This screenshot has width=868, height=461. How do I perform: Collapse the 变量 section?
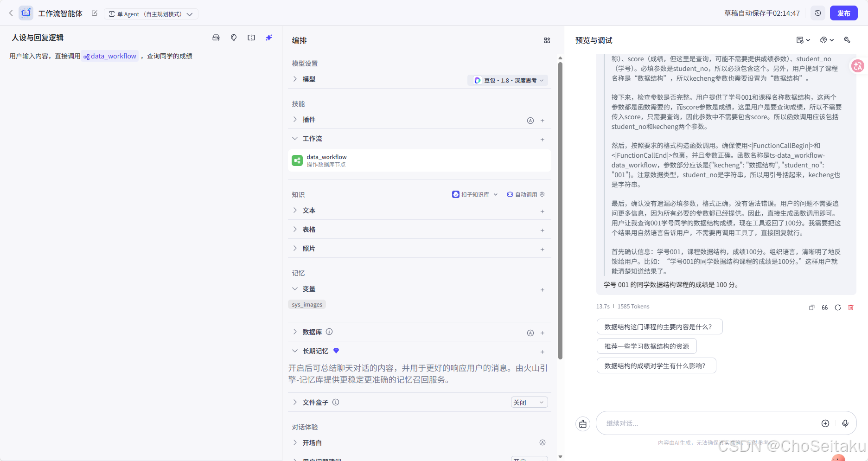[x=295, y=289]
